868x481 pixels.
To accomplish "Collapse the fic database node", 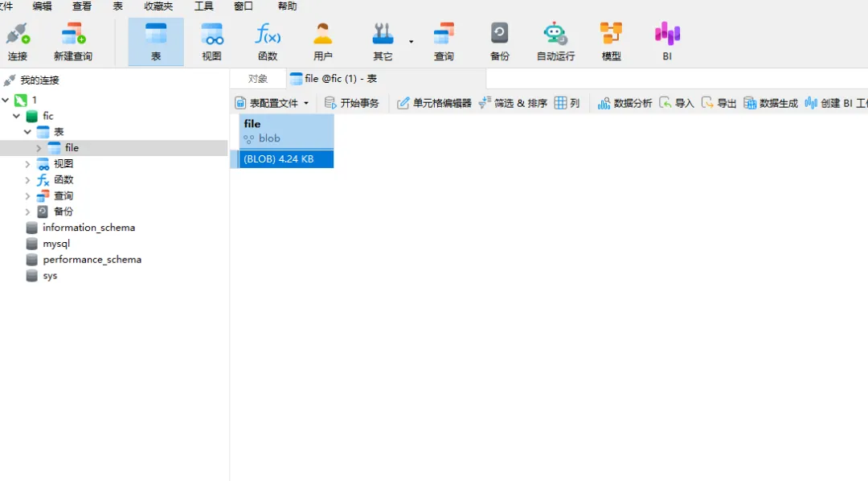I will pos(17,116).
